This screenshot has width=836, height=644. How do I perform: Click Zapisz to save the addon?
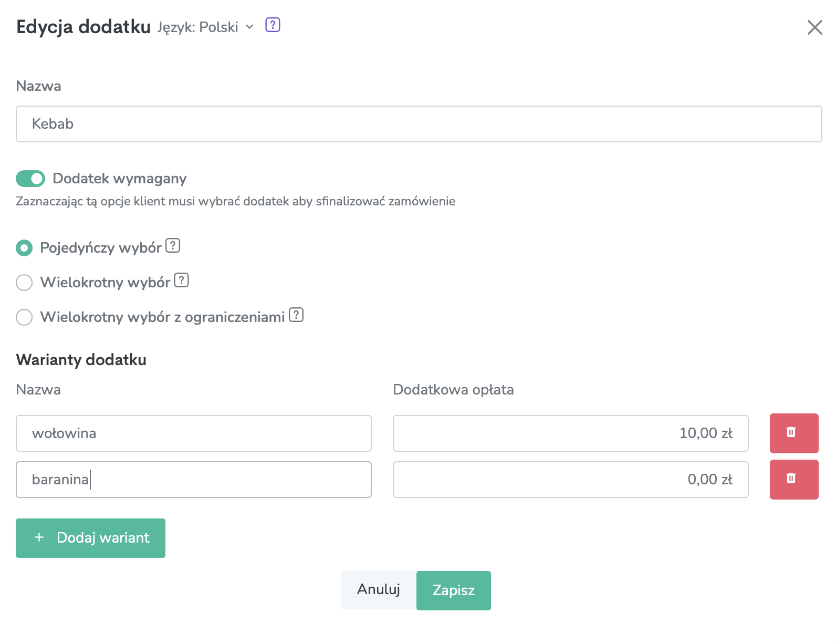[x=454, y=590]
